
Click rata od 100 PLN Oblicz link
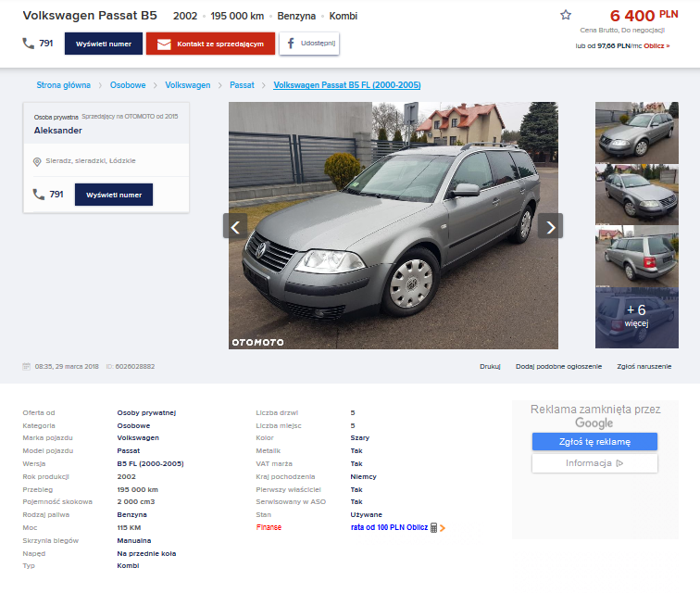click(x=389, y=527)
